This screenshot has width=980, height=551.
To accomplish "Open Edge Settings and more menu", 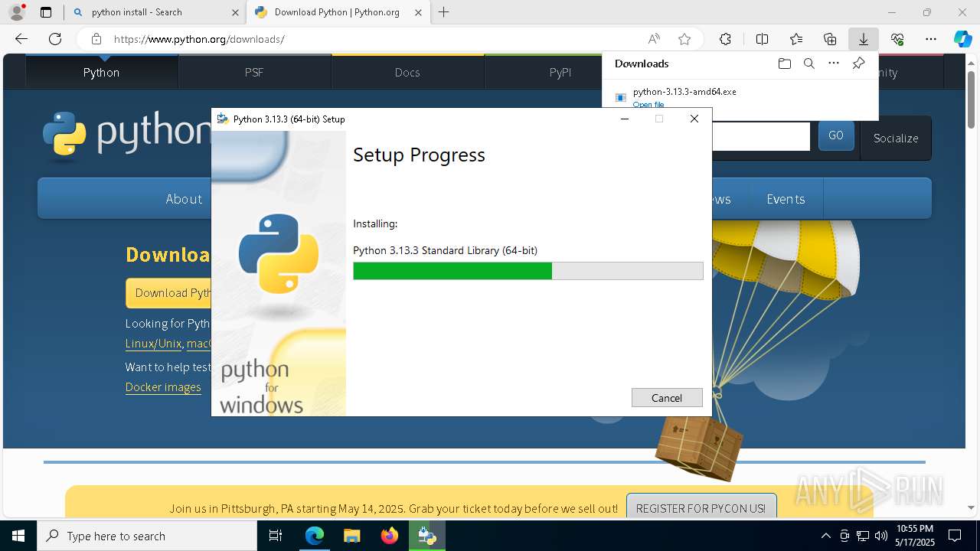I will 931,39.
